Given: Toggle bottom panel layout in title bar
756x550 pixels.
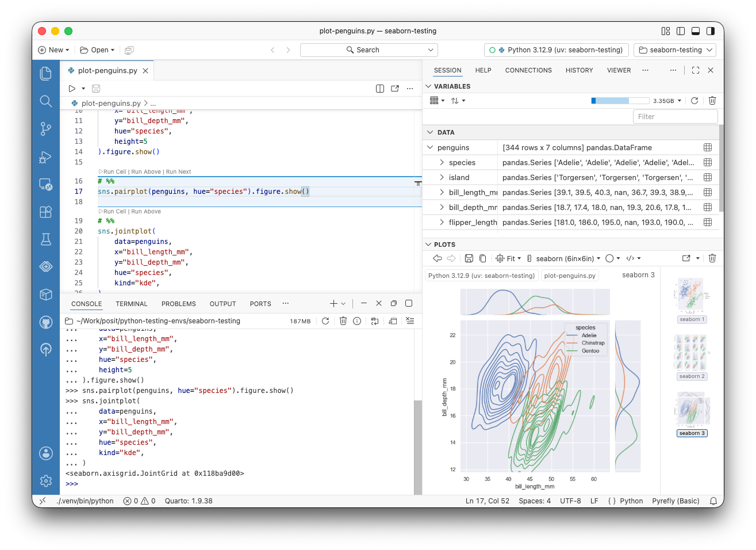Looking at the screenshot, I should 696,31.
